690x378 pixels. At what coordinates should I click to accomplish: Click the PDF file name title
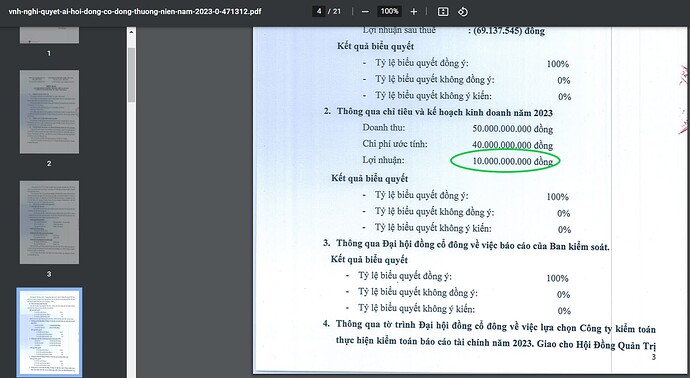pos(135,12)
